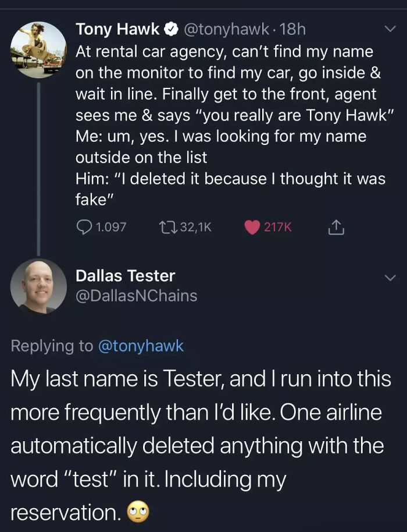The image size is (407, 532).
Task: Open the Dallas Tester display name
Action: coord(126,275)
